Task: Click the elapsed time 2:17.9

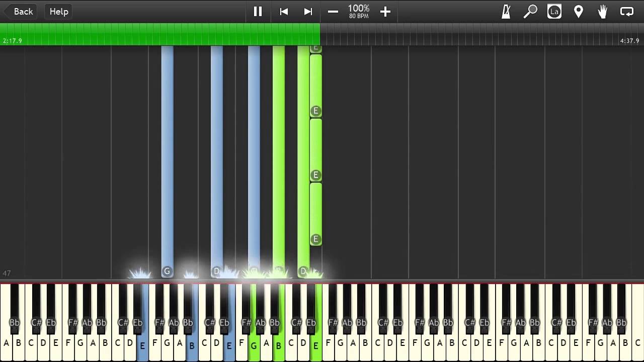Action: pos(12,41)
